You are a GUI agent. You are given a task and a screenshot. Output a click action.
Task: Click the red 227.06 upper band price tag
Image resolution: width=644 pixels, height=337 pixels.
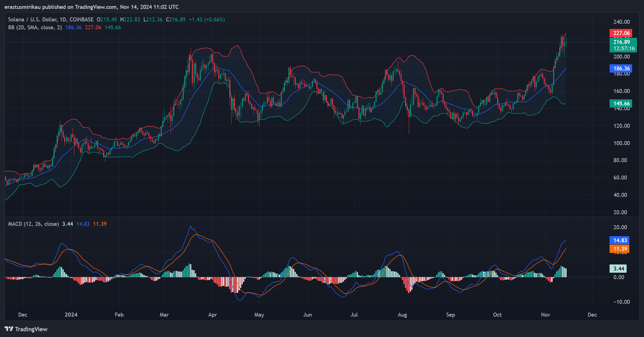coord(621,33)
